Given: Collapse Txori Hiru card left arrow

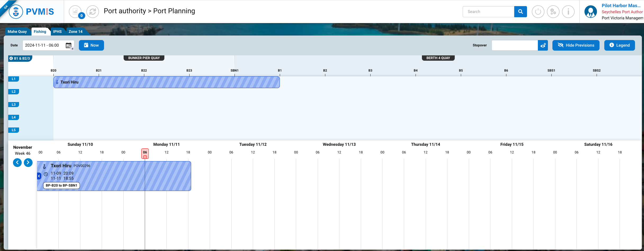Looking at the screenshot, I should (39, 176).
